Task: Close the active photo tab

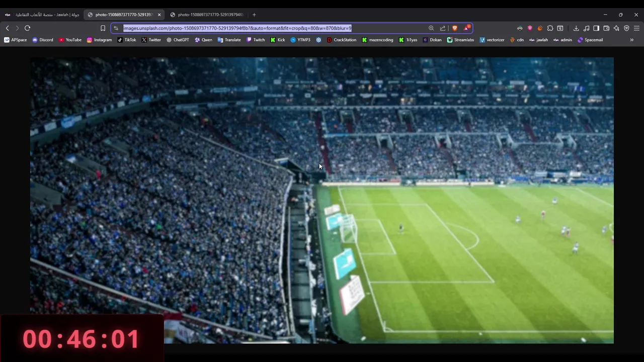Action: pyautogui.click(x=159, y=15)
